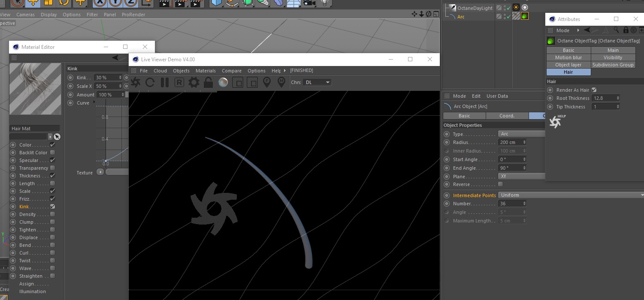Click the Root Thickness value field

[604, 98]
